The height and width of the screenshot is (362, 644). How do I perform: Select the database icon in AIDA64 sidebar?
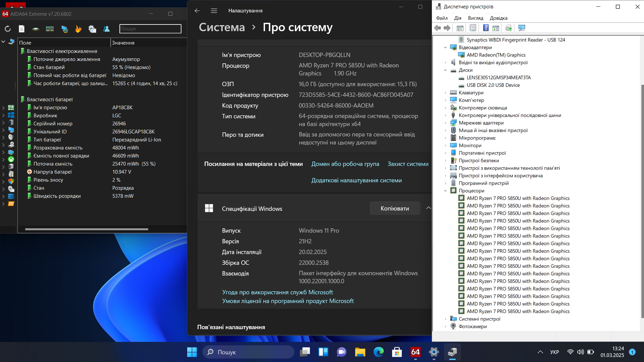click(x=11, y=196)
